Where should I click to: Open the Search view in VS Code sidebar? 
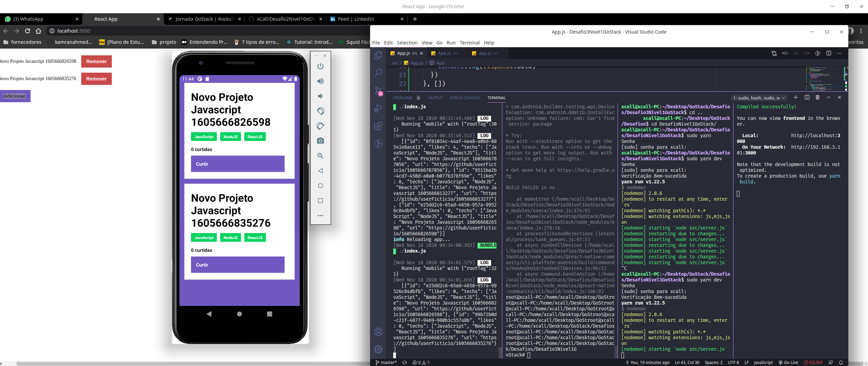click(x=378, y=73)
